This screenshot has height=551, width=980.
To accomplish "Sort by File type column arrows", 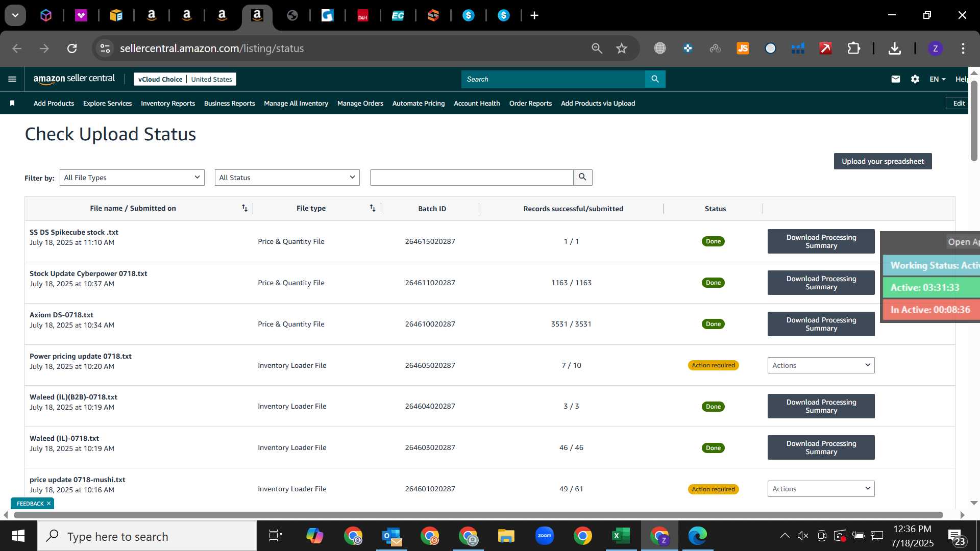I will (373, 208).
